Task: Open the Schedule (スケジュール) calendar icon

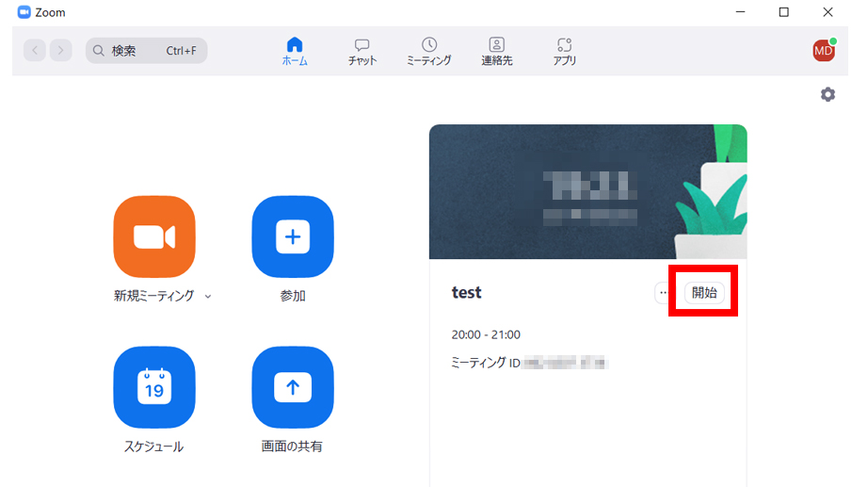Action: click(x=154, y=387)
